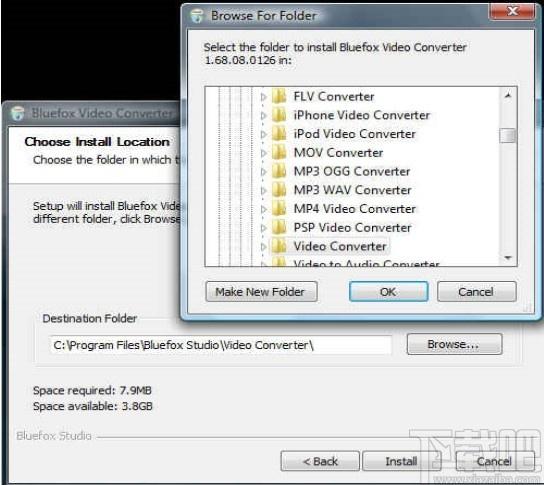Click the iPhone Video Converter folder icon
544x485 pixels.
(x=279, y=115)
